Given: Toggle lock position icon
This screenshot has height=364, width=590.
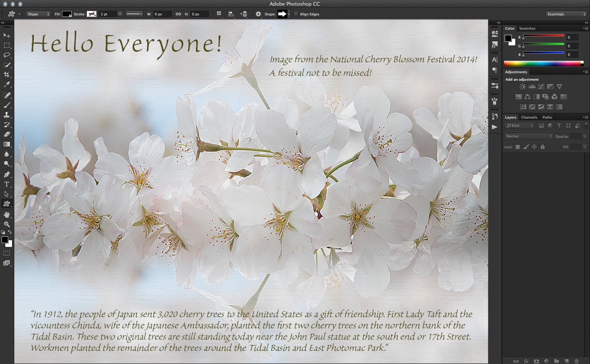Looking at the screenshot, I should click(x=534, y=147).
